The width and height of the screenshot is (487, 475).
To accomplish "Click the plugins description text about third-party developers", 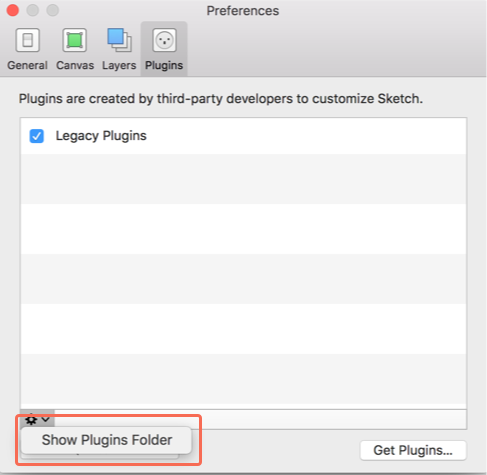I will 221,99.
